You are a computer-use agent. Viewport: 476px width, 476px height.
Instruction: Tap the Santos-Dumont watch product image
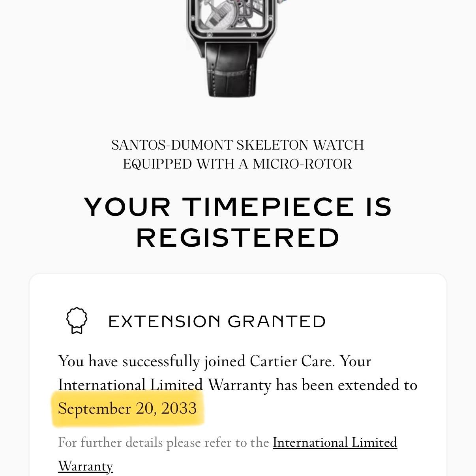coord(232,48)
